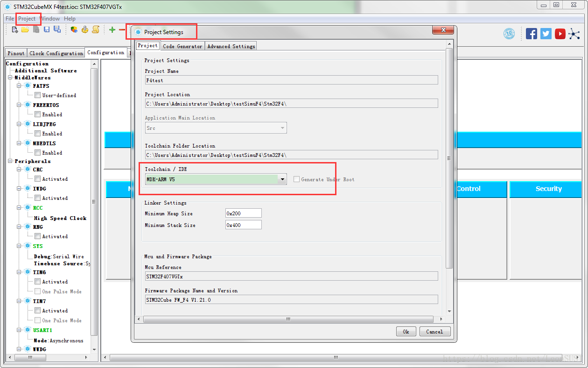Enable the LIBJPEG checkbox
Image resolution: width=588 pixels, height=368 pixels.
click(x=37, y=134)
